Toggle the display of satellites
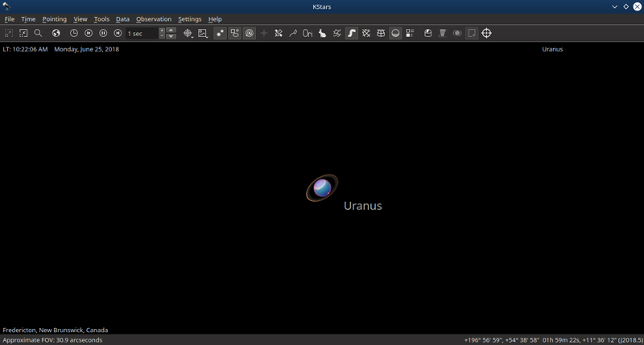Viewport: 644px width, 345px height. tap(279, 33)
